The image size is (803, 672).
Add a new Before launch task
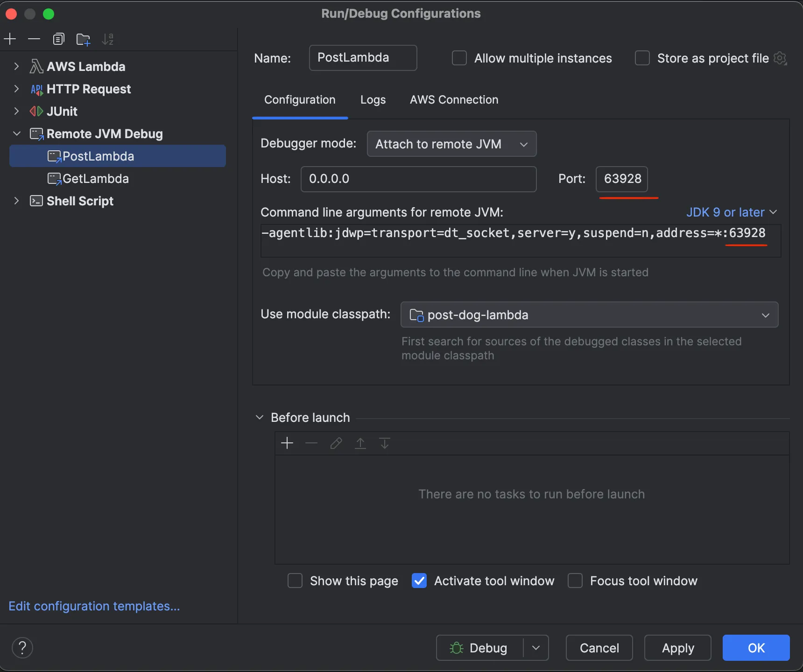[x=287, y=443]
